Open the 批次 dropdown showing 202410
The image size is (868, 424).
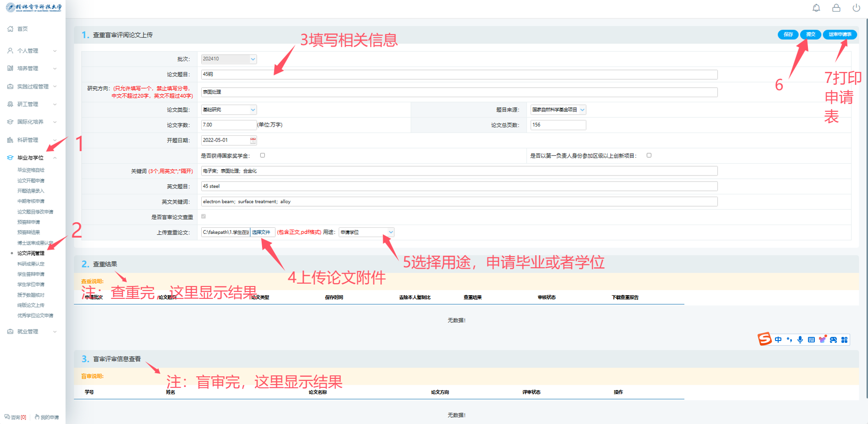pyautogui.click(x=229, y=59)
